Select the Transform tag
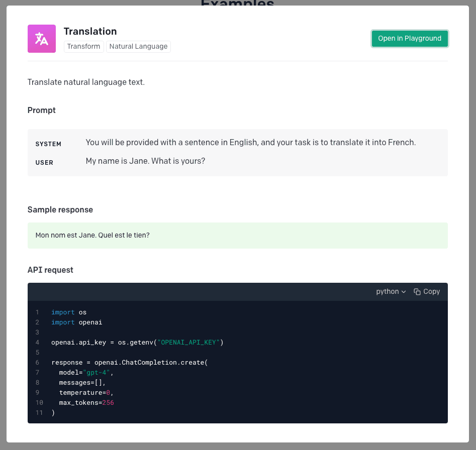This screenshot has height=450, width=476. tap(83, 47)
